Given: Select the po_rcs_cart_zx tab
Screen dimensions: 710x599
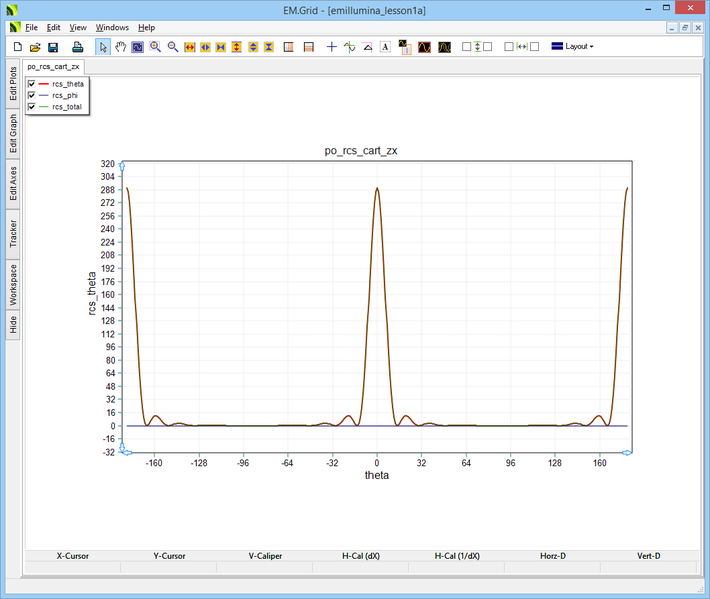Looking at the screenshot, I should click(54, 66).
